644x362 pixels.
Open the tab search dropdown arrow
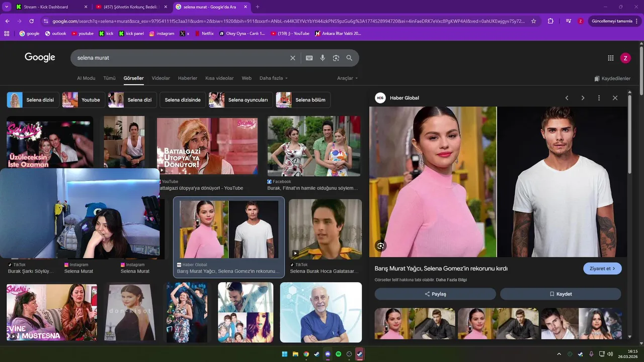pyautogui.click(x=7, y=7)
